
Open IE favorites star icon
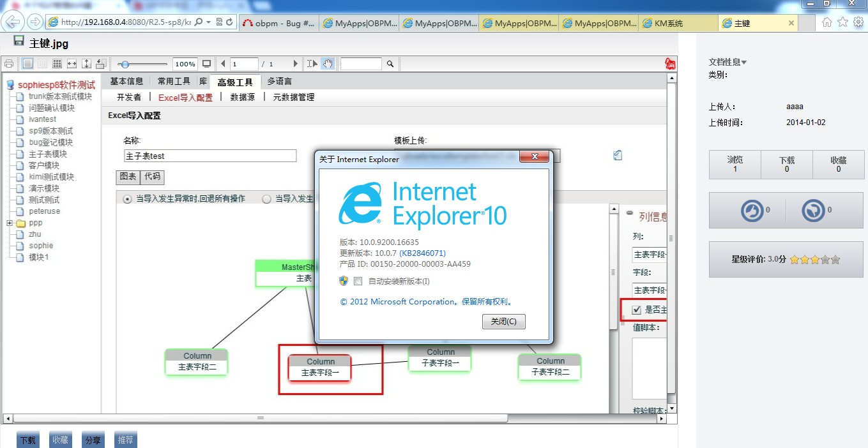point(842,22)
